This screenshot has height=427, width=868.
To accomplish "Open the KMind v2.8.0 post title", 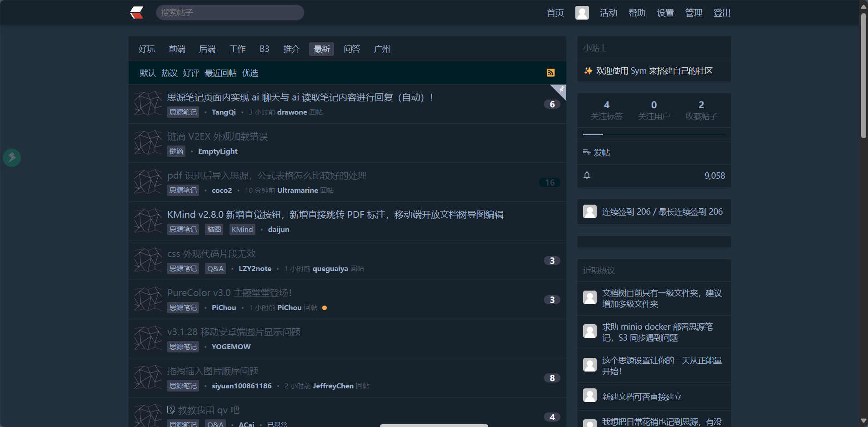I will tap(335, 214).
